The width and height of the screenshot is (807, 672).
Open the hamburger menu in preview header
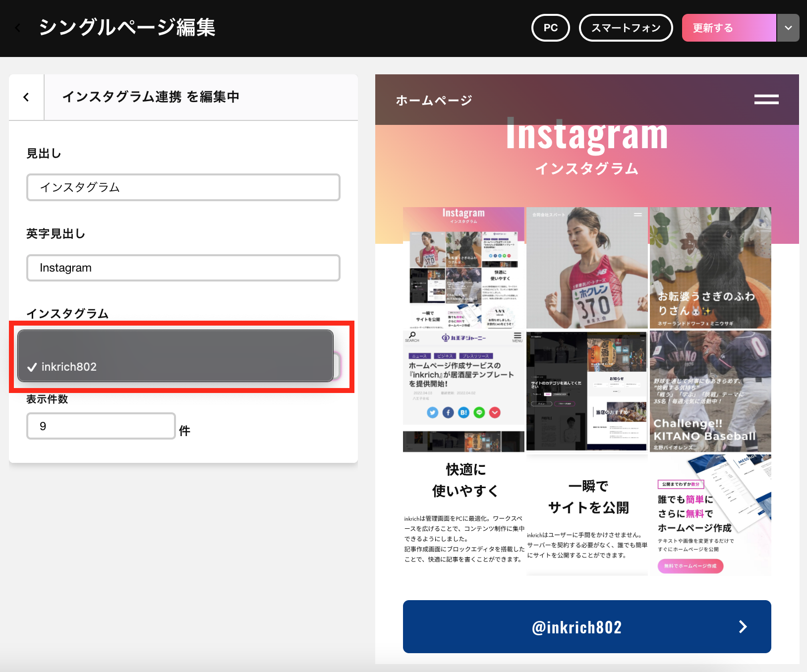point(766,100)
